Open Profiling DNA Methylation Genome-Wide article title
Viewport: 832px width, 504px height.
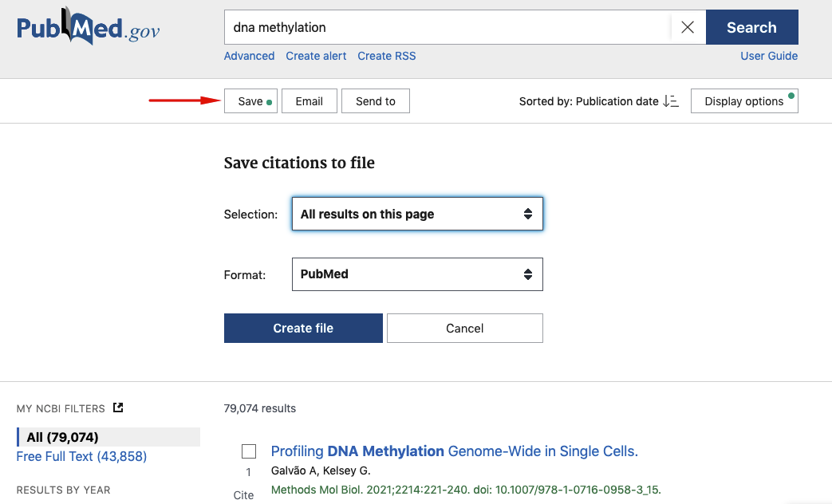click(455, 451)
